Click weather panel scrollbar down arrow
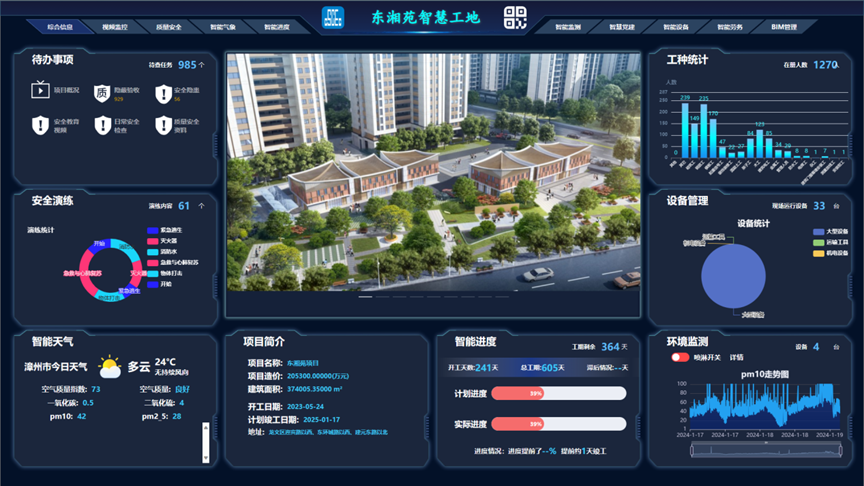Image resolution: width=864 pixels, height=486 pixels. (206, 458)
